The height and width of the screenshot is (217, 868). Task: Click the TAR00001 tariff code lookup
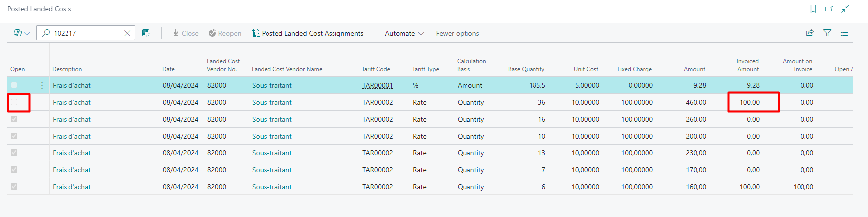point(377,85)
